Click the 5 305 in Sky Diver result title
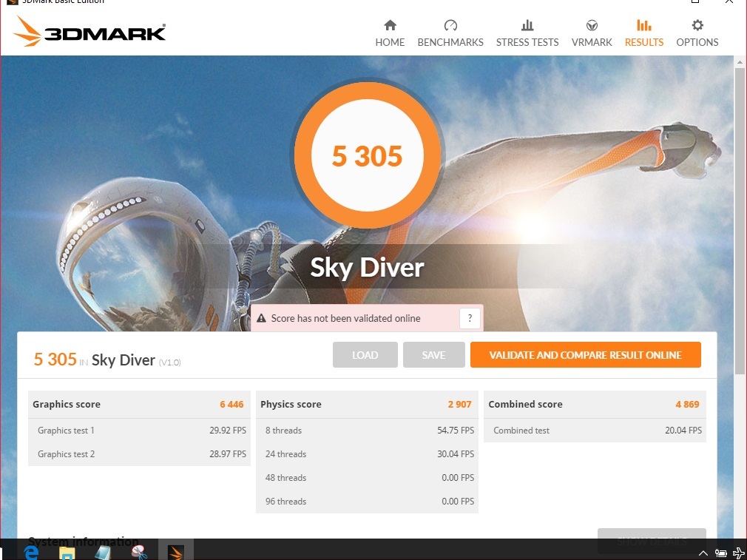747x560 pixels. click(x=107, y=360)
